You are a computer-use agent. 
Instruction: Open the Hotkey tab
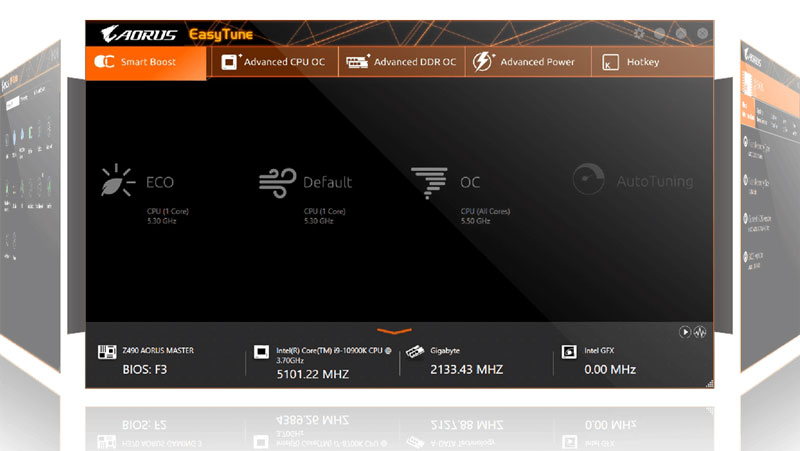point(653,62)
